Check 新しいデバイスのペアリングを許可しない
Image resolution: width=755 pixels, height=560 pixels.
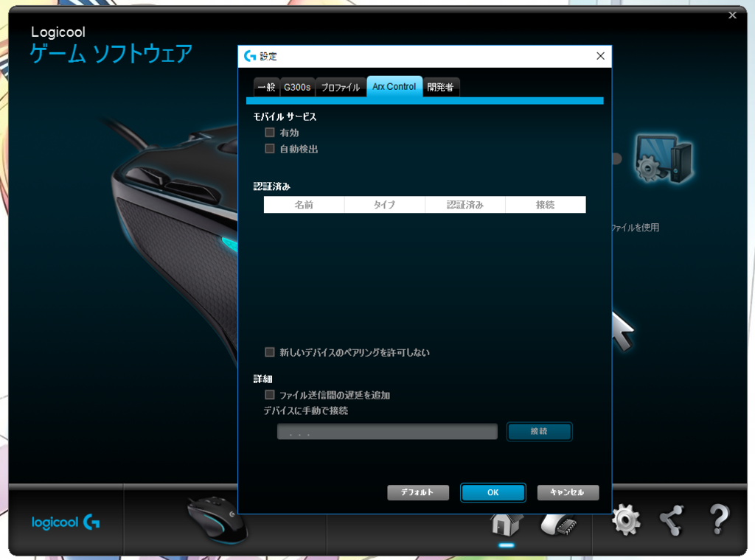point(270,352)
